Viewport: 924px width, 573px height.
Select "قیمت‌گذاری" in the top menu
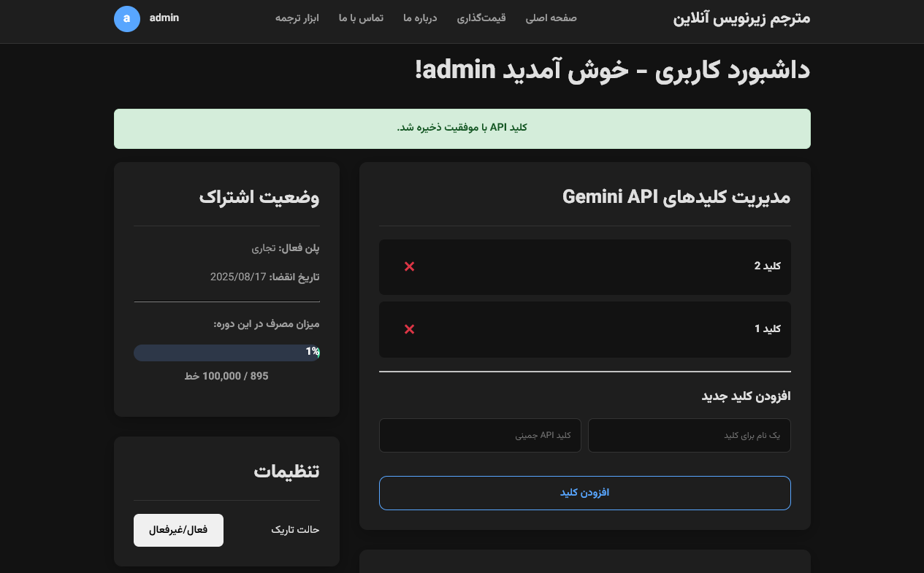[481, 18]
